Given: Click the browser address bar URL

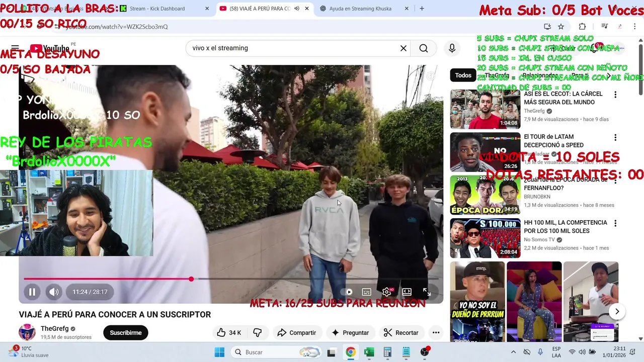Looking at the screenshot, I should [117, 27].
